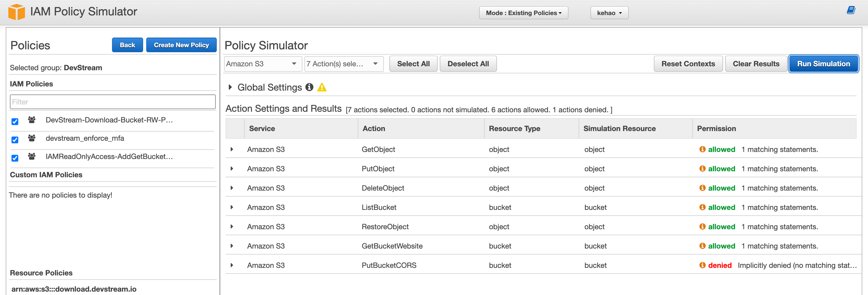Click the Deselect All button
868x295 pixels.
click(x=468, y=64)
